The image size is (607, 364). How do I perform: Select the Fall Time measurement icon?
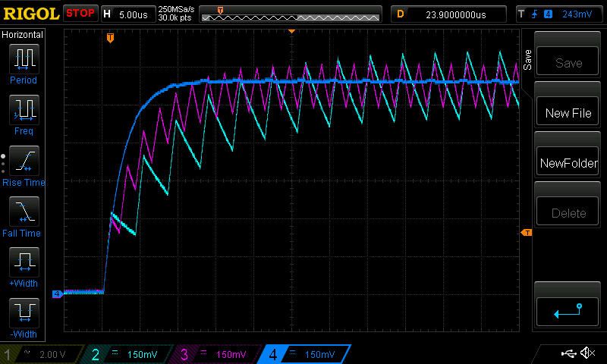point(24,212)
